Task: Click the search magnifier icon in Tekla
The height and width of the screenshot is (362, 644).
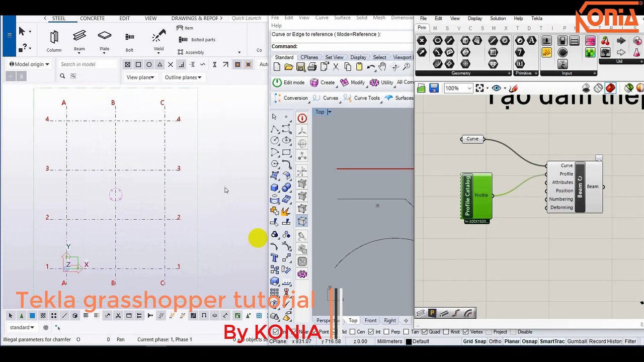Action: (62, 76)
